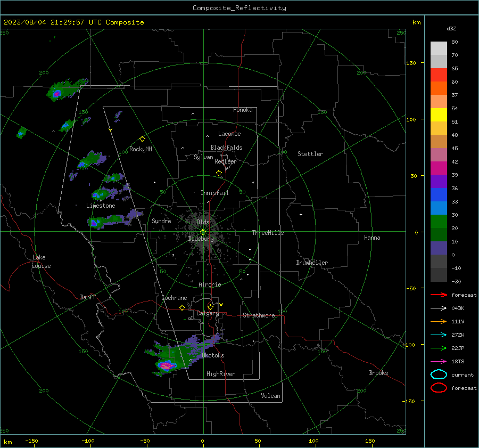479x448 pixels.
Task: Click the intense storm cell southwest of Okotoks
Action: [167, 365]
